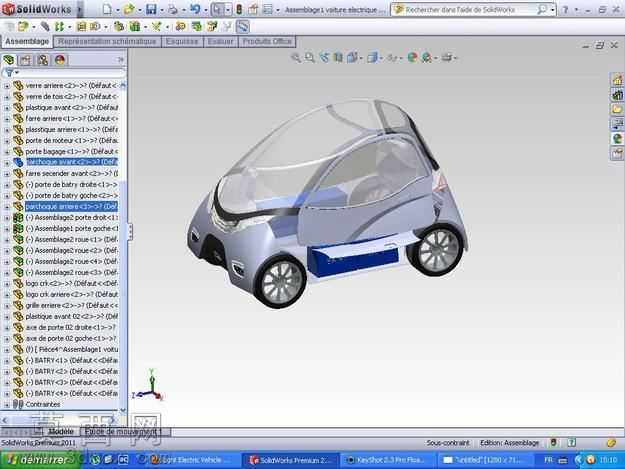Click the View Settings icon
Viewport: 625px width, 469px height.
point(447,58)
